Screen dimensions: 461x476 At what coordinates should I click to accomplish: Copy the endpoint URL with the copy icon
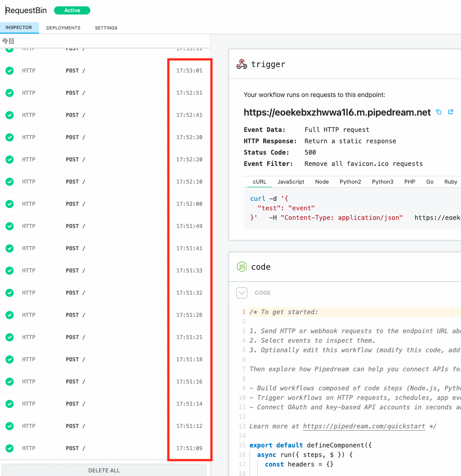point(438,112)
